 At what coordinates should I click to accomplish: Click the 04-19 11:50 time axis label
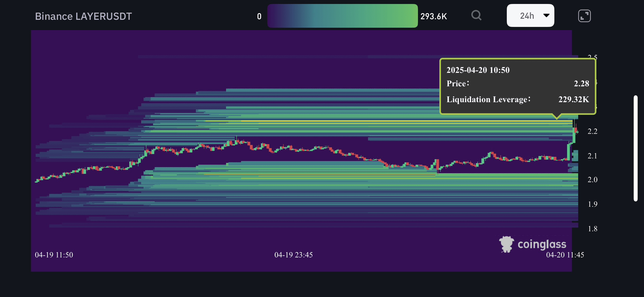tap(54, 255)
